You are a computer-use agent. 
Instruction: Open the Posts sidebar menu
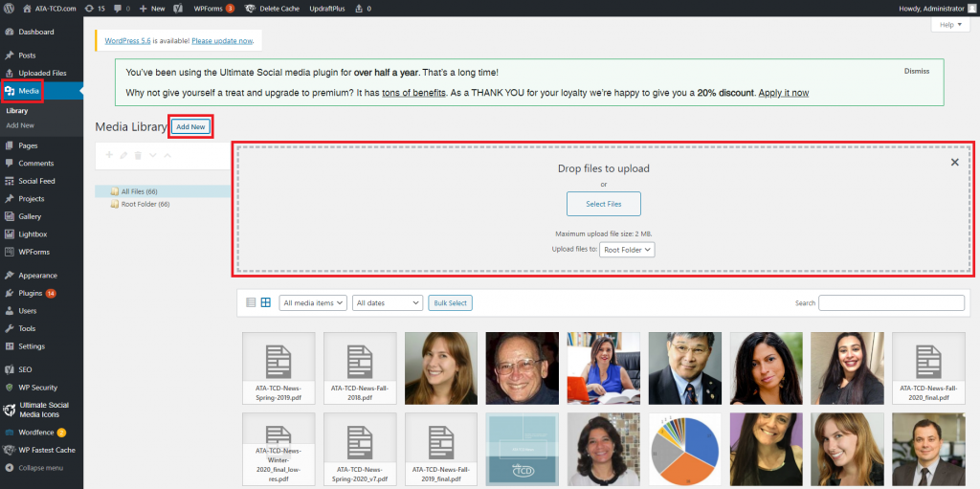click(27, 56)
